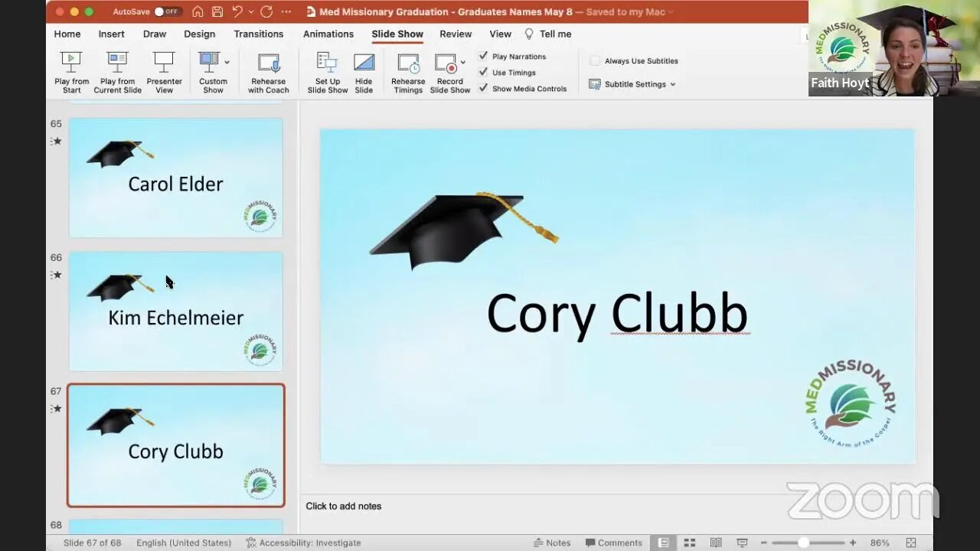The width and height of the screenshot is (980, 551).
Task: Expand the Custom Show dropdown arrow
Action: [x=227, y=62]
